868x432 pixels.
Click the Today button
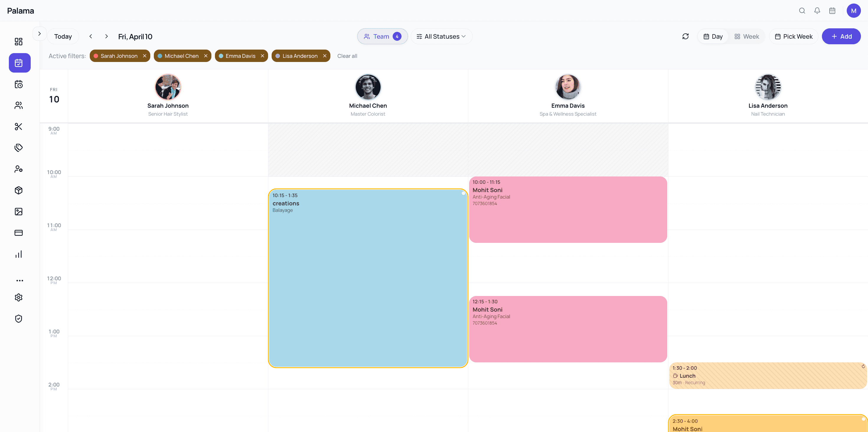[63, 36]
